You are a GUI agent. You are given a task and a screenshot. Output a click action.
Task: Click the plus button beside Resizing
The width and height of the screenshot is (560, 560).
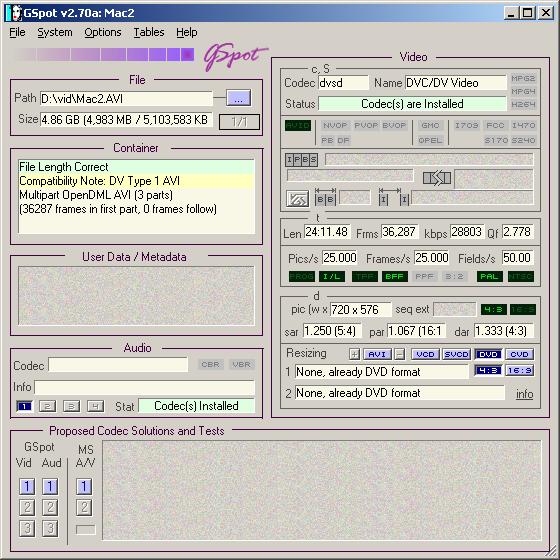point(354,354)
